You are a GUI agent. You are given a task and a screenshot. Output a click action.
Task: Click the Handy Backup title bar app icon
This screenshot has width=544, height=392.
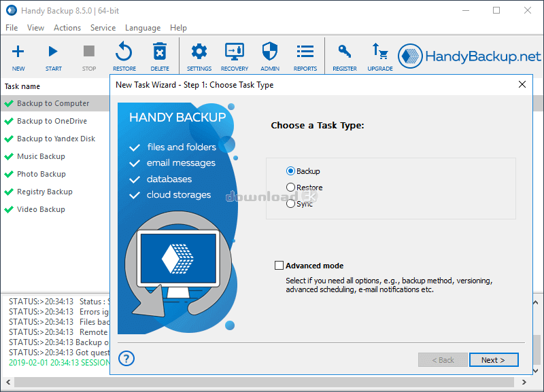(x=12, y=10)
